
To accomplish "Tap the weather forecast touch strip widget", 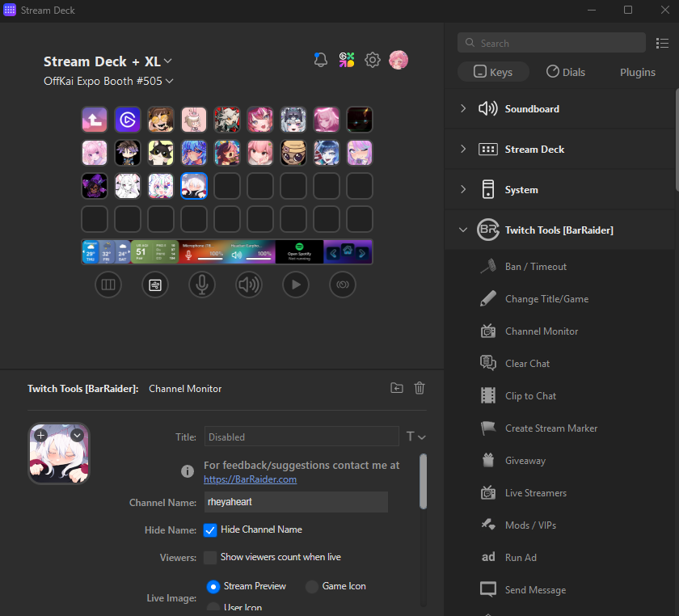I will (106, 251).
